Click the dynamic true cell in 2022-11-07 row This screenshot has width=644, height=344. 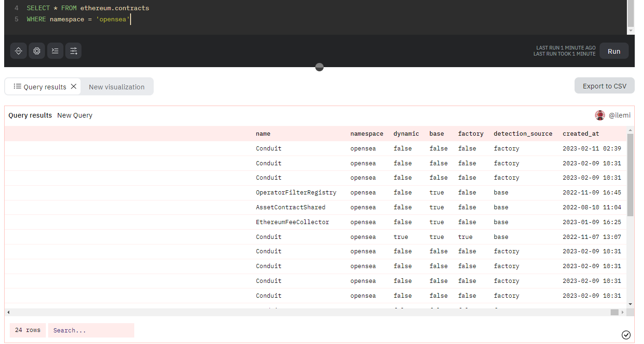(400, 237)
